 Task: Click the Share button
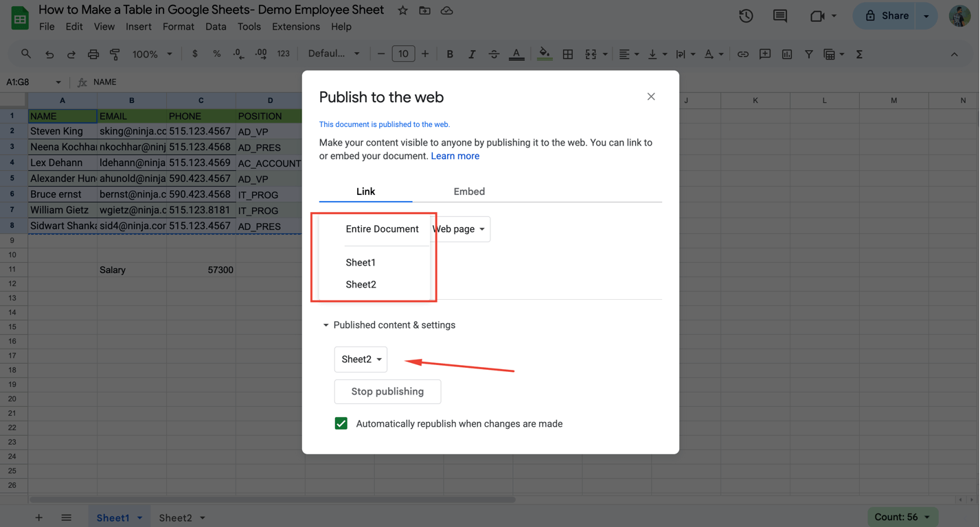(887, 16)
